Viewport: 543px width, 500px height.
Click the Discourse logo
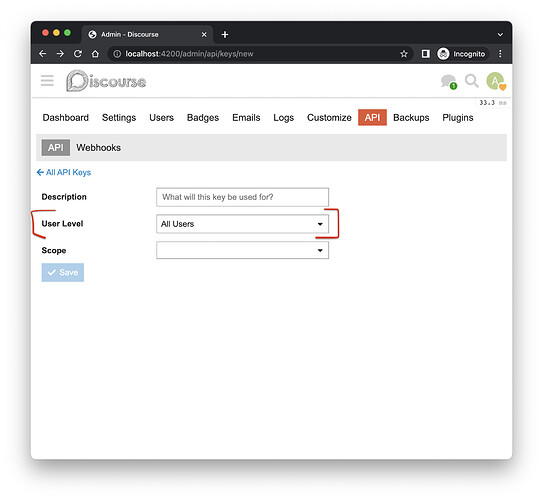coord(106,81)
